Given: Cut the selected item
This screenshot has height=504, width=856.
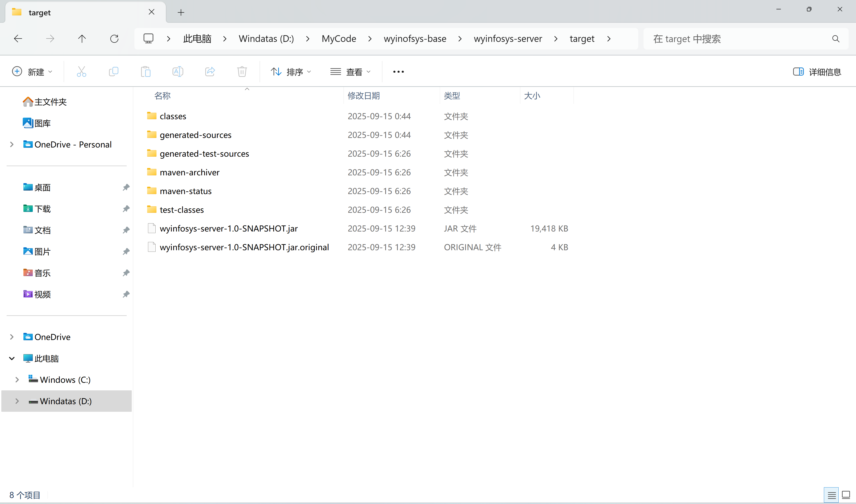Looking at the screenshot, I should [82, 71].
